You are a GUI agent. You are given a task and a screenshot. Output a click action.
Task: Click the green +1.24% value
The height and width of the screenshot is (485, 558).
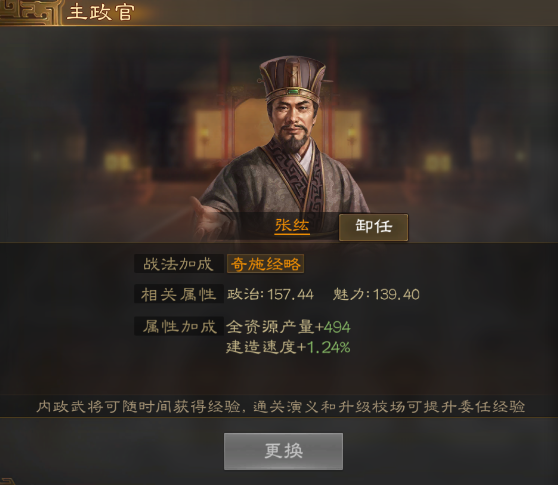(324, 347)
